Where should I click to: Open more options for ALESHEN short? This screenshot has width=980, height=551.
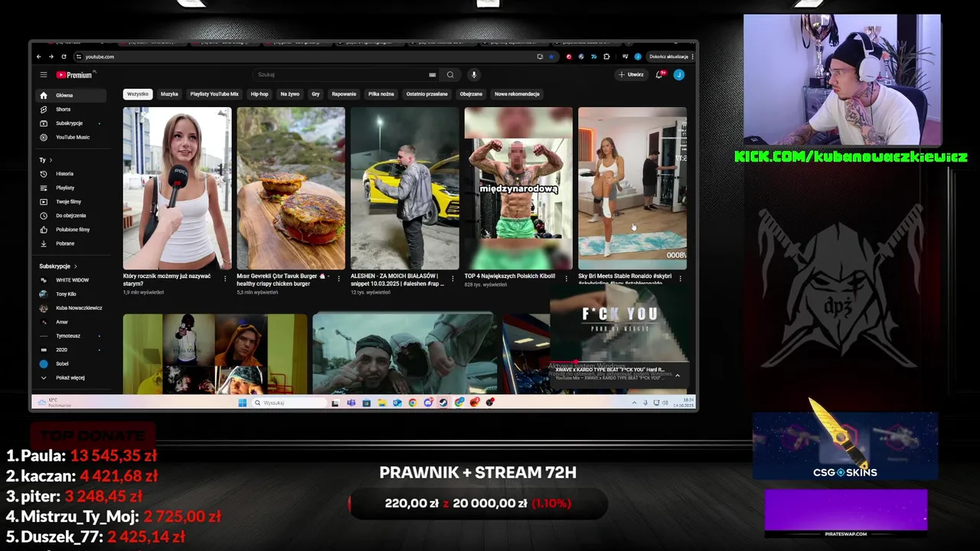(452, 279)
